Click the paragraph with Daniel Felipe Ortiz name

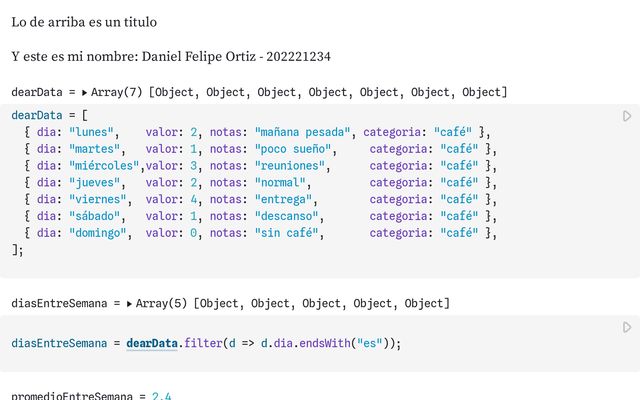[x=171, y=56]
